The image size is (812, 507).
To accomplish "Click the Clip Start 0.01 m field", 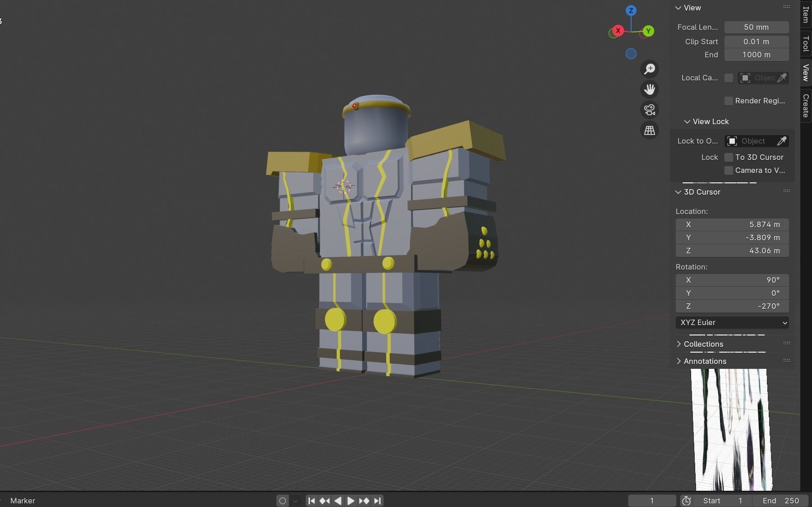I will 757,42.
